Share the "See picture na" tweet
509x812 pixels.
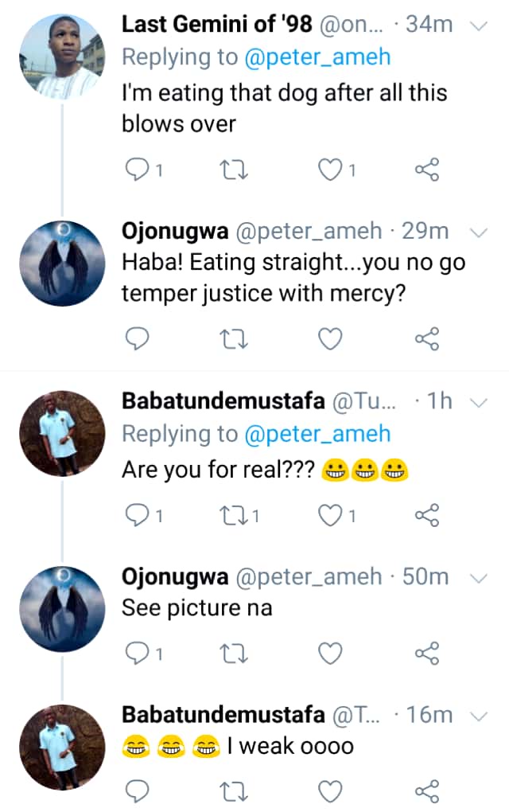427,654
